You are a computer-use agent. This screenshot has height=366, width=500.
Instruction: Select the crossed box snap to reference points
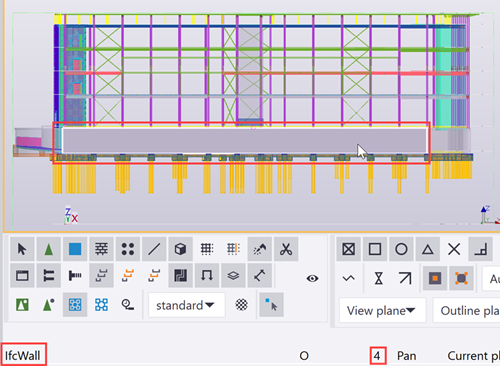click(349, 249)
